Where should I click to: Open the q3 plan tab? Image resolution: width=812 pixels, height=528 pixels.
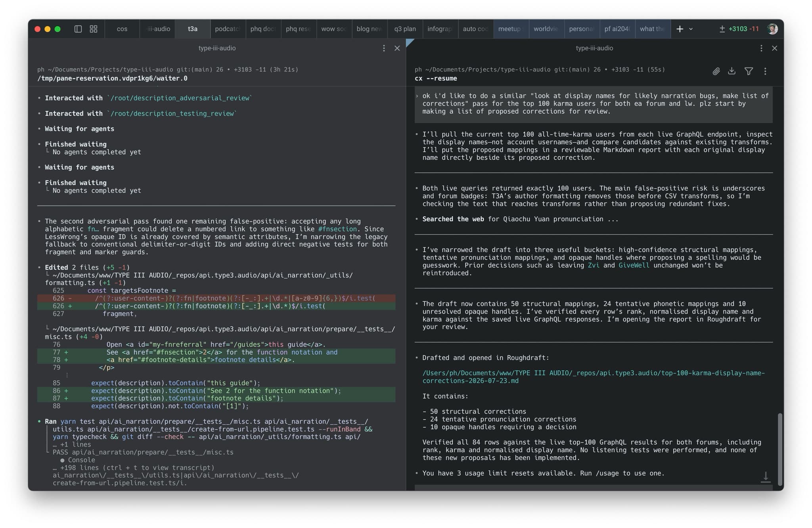coord(405,29)
